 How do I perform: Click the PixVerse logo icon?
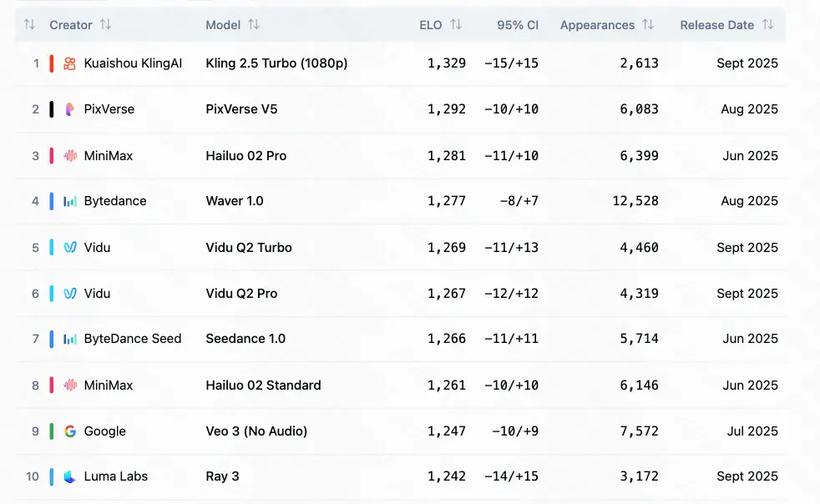pos(70,109)
